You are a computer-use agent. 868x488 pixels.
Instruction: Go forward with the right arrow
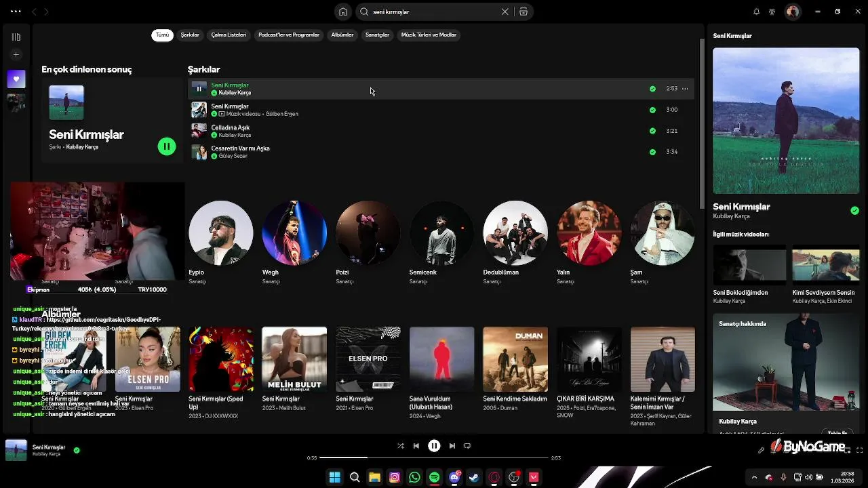pyautogui.click(x=46, y=12)
